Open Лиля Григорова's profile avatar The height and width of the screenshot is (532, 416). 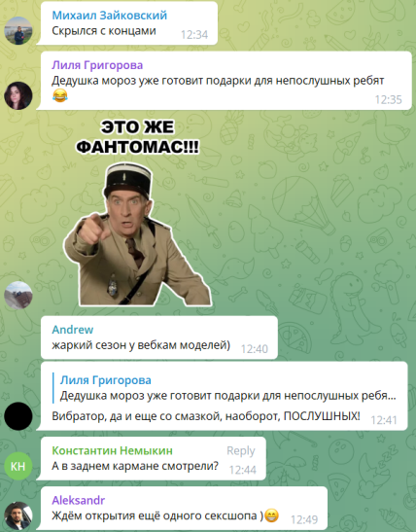click(18, 95)
